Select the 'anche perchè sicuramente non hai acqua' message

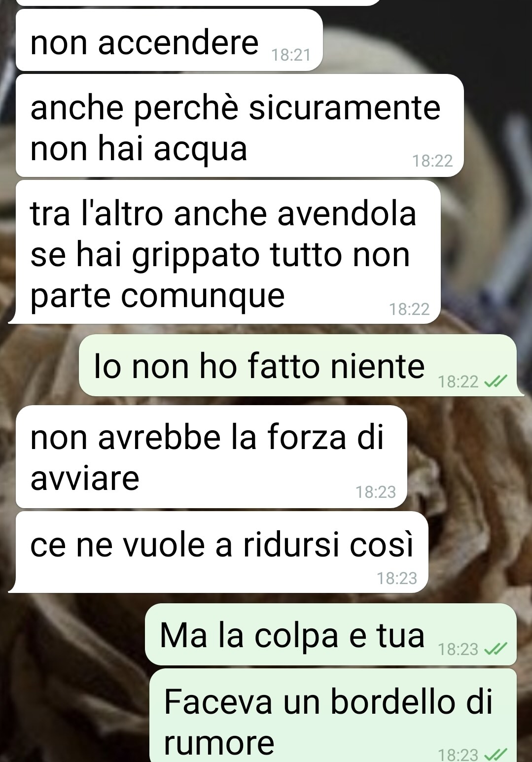[x=240, y=126]
